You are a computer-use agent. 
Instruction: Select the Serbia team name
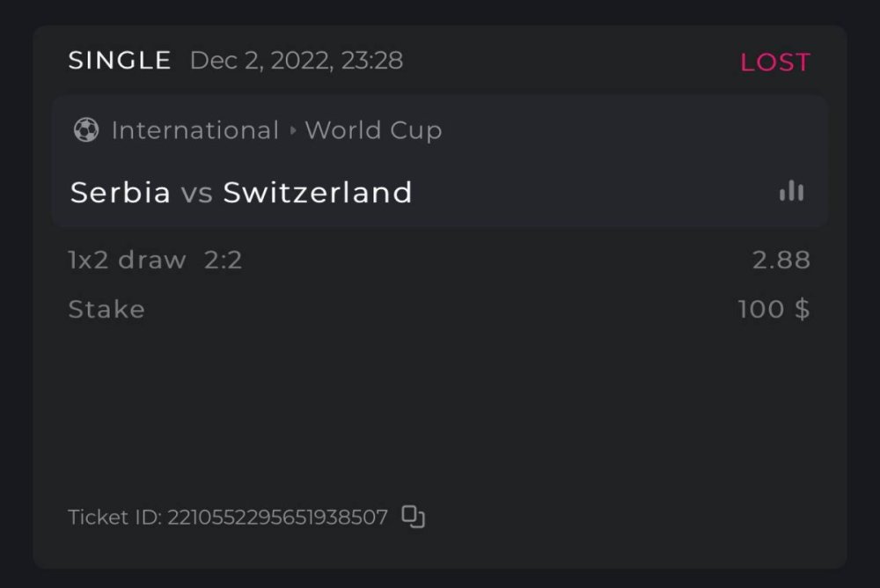click(121, 192)
